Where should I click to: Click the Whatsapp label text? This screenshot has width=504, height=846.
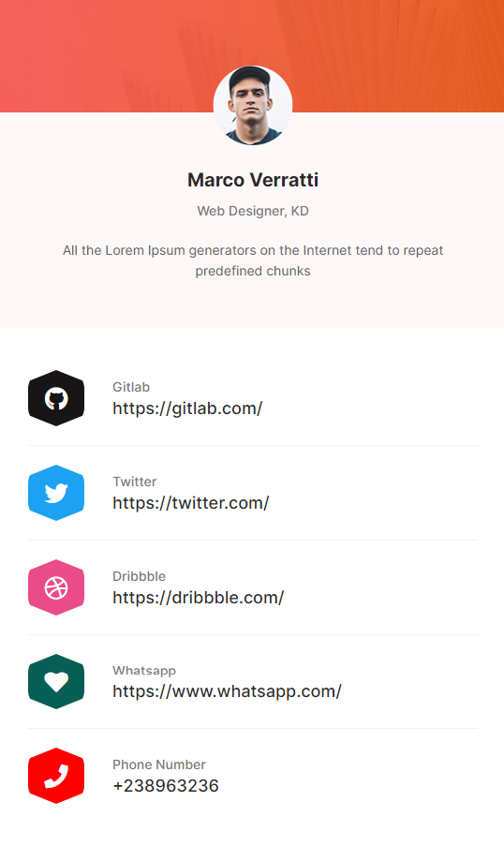click(144, 670)
